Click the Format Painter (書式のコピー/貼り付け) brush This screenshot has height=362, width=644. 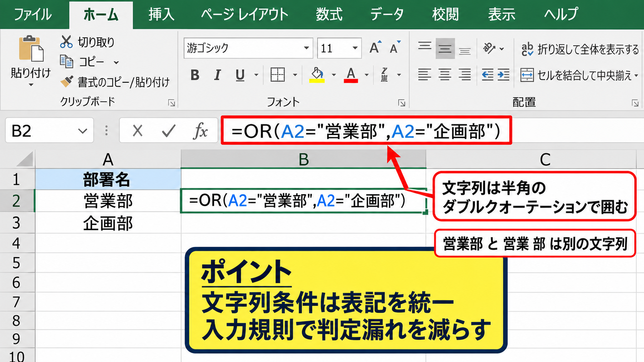coord(67,81)
